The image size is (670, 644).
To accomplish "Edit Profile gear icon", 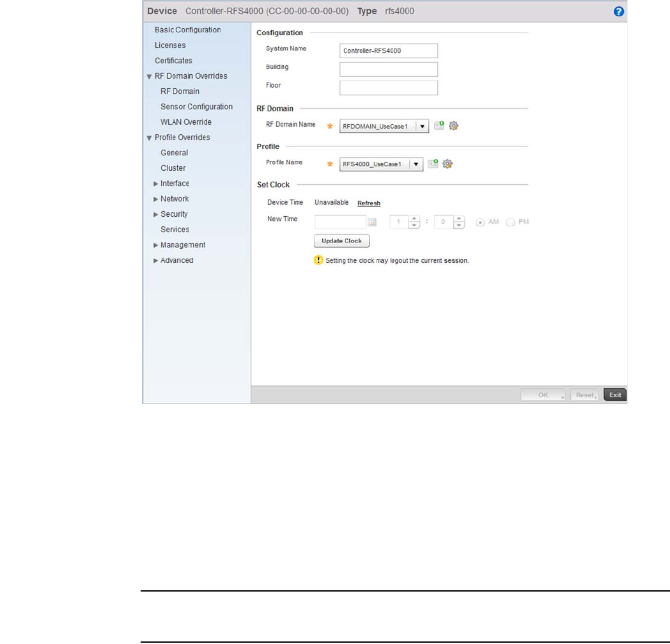I will (x=448, y=164).
